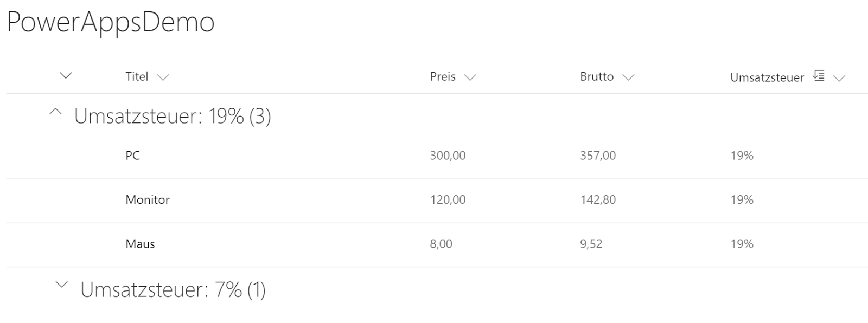Click the Umsatzsteuer: 19% (3) group heading

[173, 116]
